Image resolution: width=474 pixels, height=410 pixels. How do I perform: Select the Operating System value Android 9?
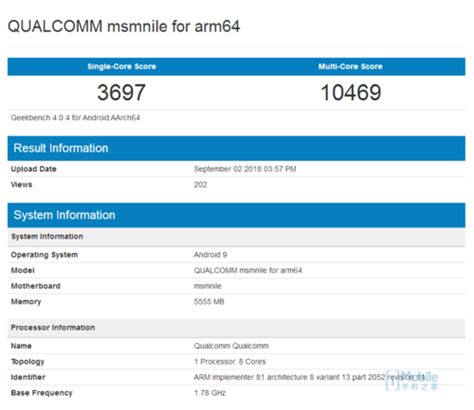(x=210, y=255)
